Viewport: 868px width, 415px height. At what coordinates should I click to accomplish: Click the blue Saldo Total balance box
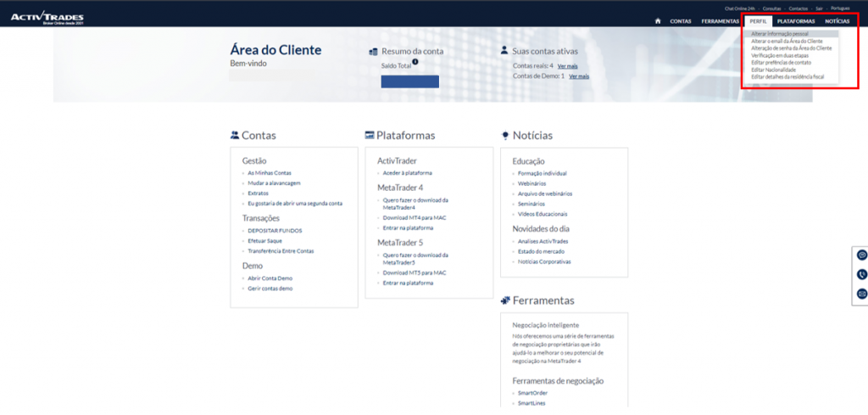[x=409, y=81]
